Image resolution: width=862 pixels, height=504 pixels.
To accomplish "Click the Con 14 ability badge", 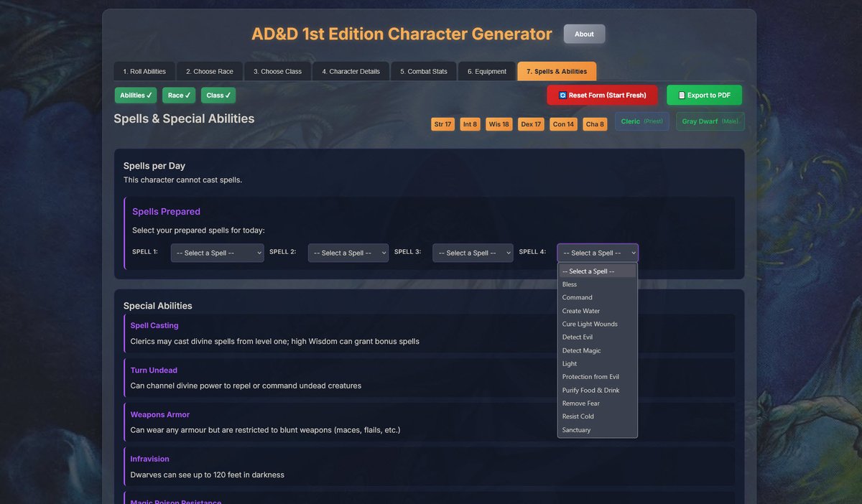I will 563,124.
